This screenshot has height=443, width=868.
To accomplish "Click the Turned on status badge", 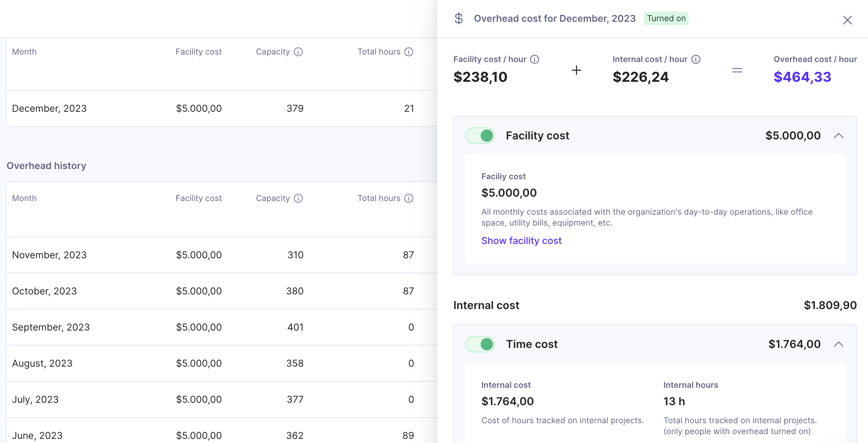I will (666, 18).
